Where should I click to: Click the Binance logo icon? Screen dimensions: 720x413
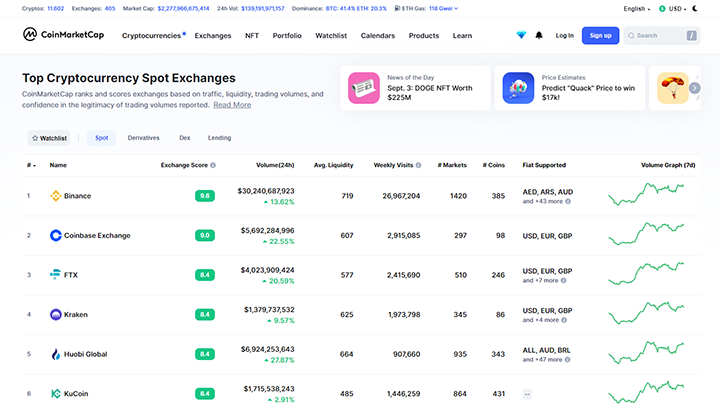[x=56, y=196]
